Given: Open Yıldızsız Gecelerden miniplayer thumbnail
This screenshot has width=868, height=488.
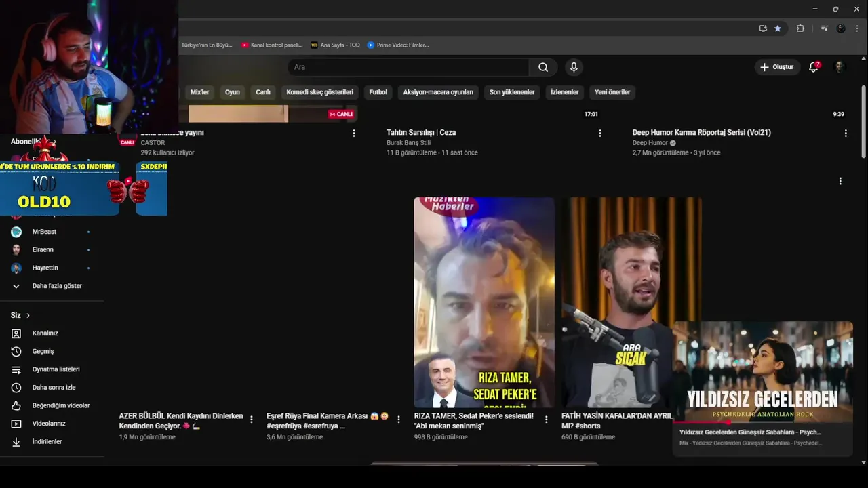Looking at the screenshot, I should click(762, 371).
